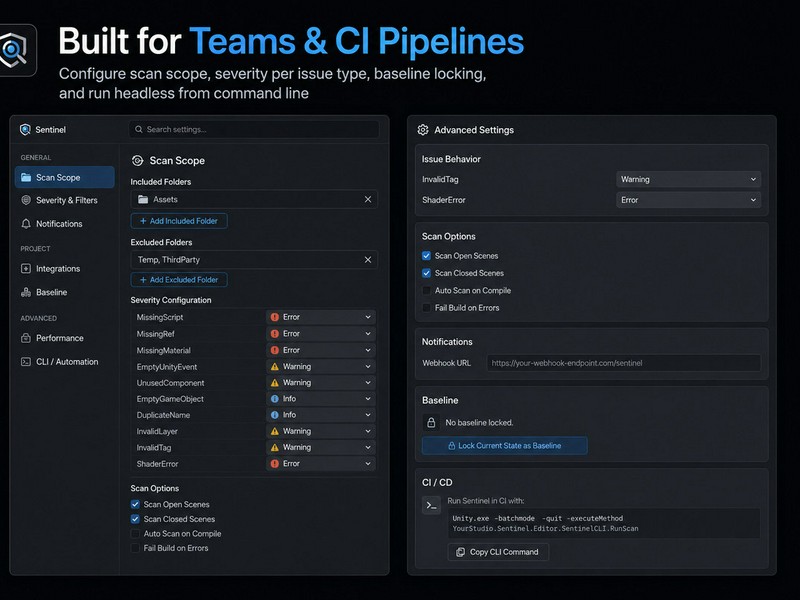Image resolution: width=800 pixels, height=600 pixels.
Task: Uncheck Scan Open Scenes in left panel
Action: click(x=135, y=504)
